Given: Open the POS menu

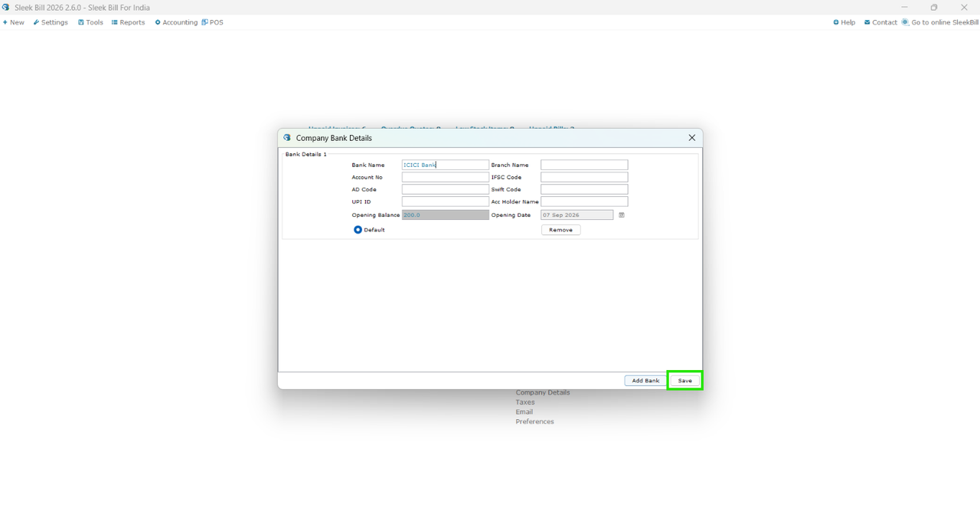Looking at the screenshot, I should click(213, 22).
